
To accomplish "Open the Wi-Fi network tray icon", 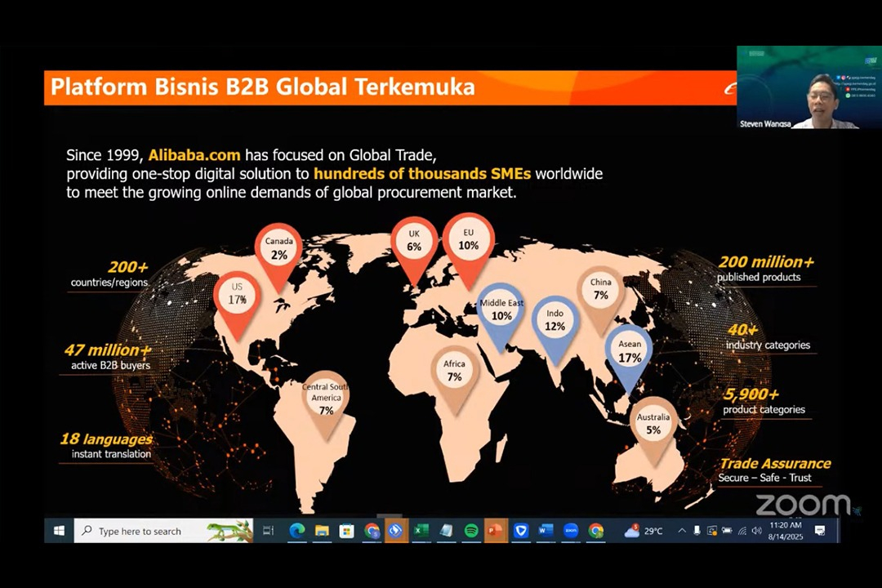I will click(742, 531).
